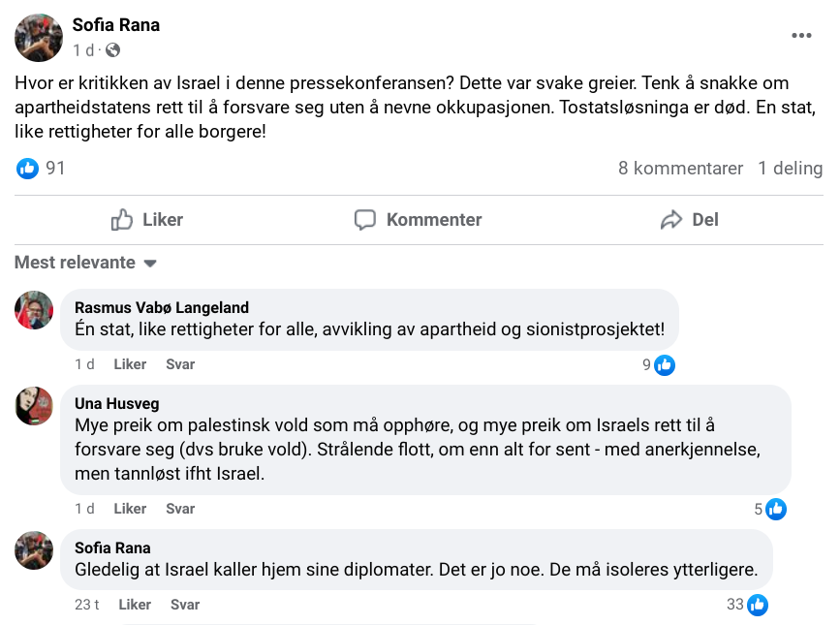Click the like reaction icon on Rasmus's comment
The image size is (840, 625).
point(665,365)
